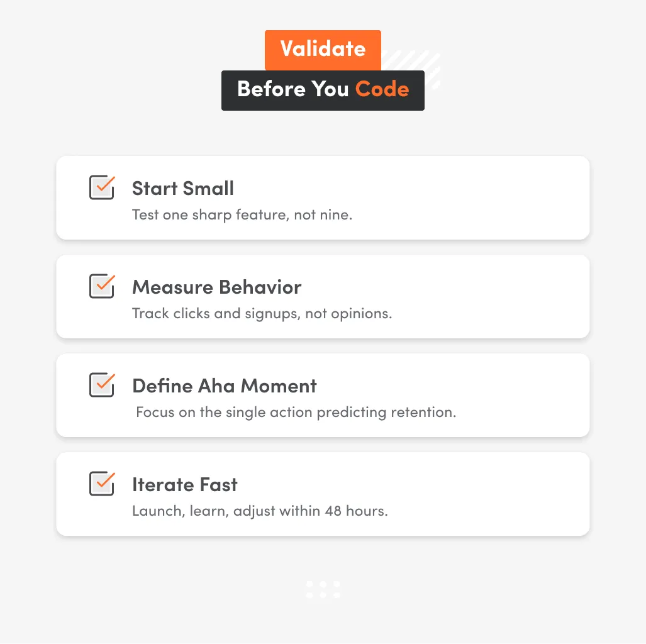This screenshot has width=646, height=644.
Task: Open the "Iterate Fast" heading
Action: coord(184,485)
